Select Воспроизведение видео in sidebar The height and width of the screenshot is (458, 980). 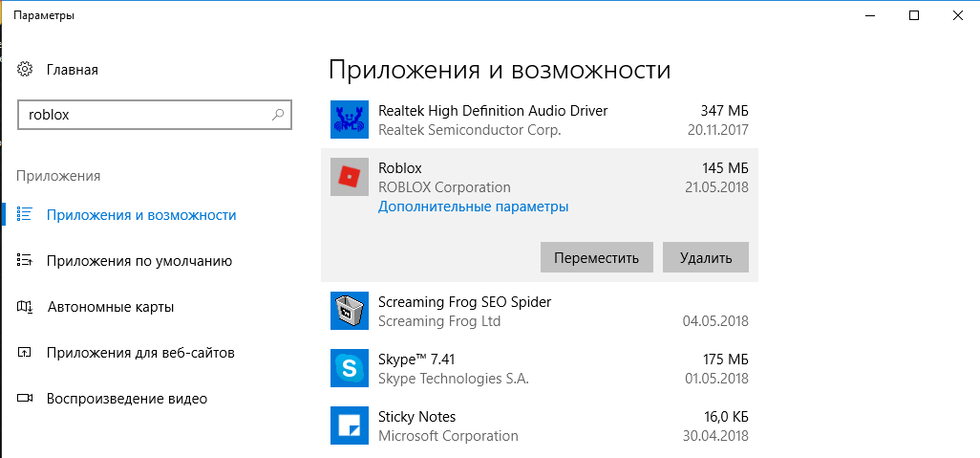point(127,399)
